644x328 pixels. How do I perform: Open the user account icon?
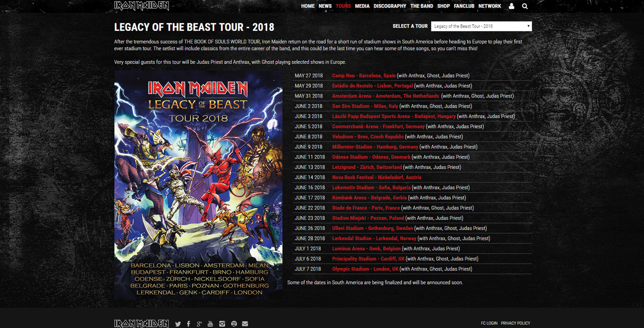[x=512, y=6]
